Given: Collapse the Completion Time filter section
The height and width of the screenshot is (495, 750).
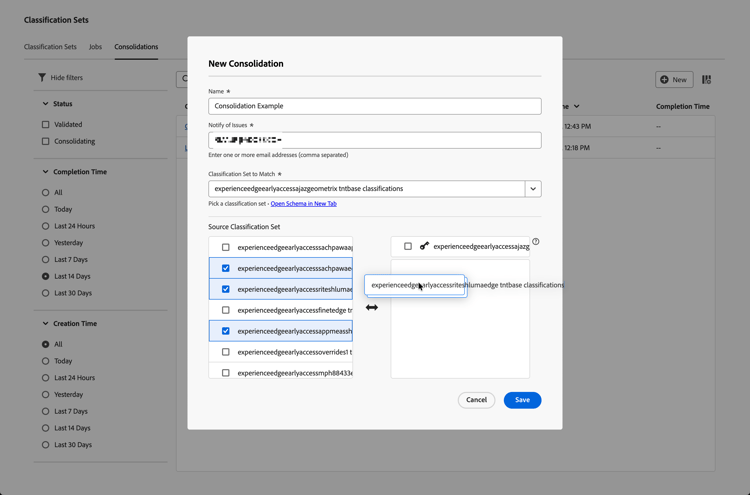Looking at the screenshot, I should click(x=45, y=171).
